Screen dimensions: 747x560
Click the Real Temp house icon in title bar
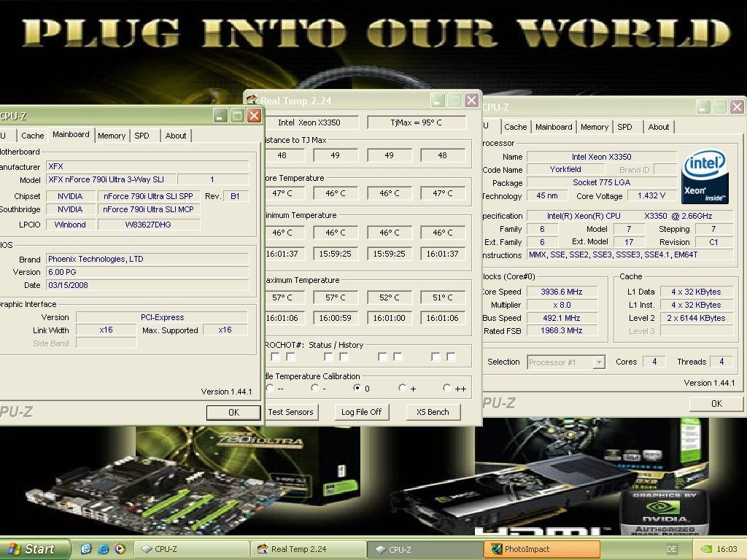pos(252,99)
